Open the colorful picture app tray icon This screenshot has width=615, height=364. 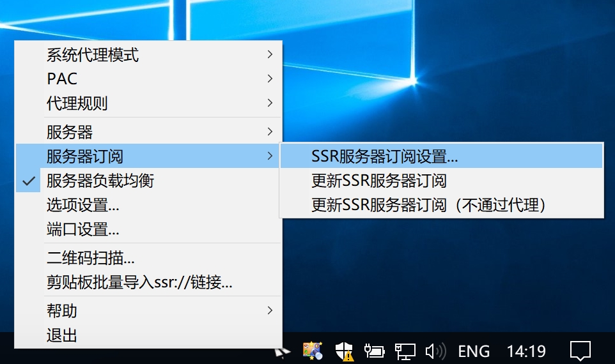tap(313, 351)
